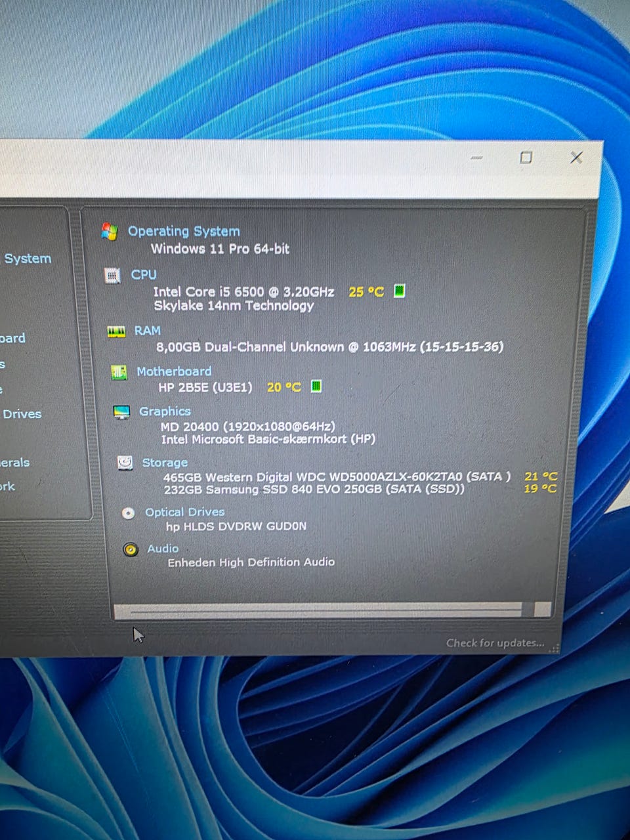The image size is (630, 840).
Task: Select the System item in the sidebar
Action: (28, 259)
